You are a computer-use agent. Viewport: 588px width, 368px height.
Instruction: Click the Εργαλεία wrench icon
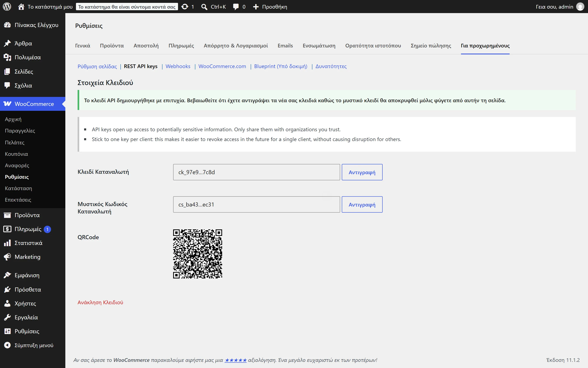pyautogui.click(x=7, y=317)
